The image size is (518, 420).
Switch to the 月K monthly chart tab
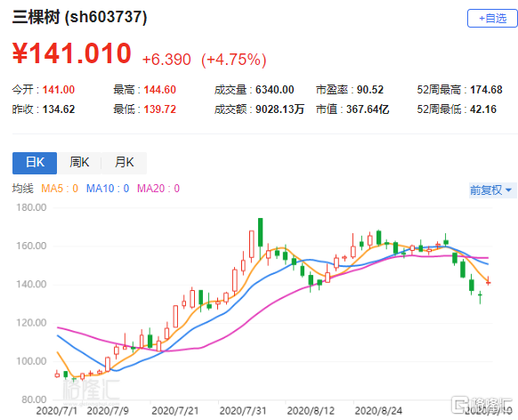pyautogui.click(x=125, y=163)
